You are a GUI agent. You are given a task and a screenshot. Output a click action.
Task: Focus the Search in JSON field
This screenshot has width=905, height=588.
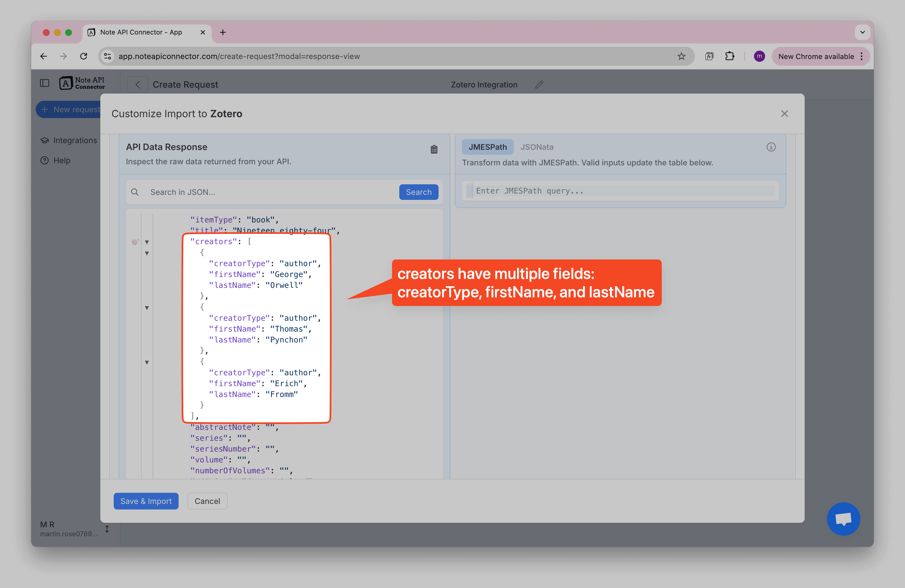click(272, 192)
